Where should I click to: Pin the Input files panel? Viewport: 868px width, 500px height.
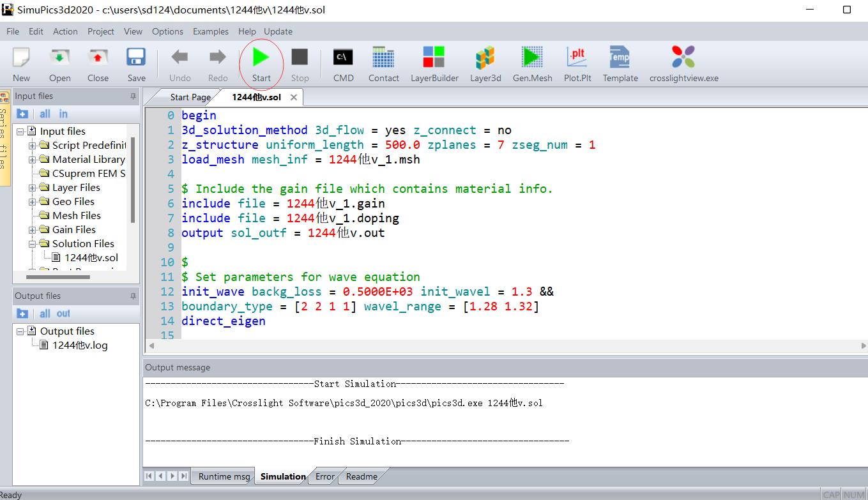[x=133, y=96]
